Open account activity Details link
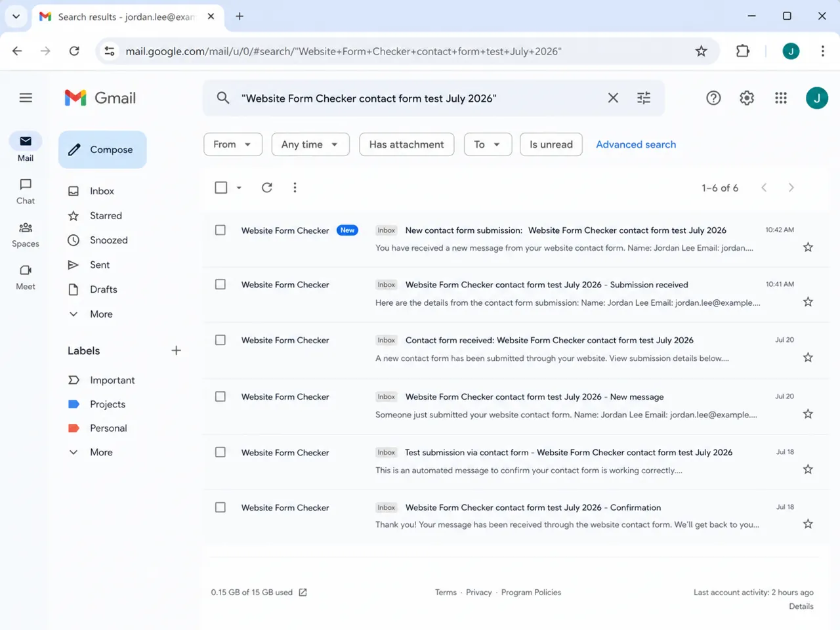Screen dimensions: 840x630 (x=801, y=606)
